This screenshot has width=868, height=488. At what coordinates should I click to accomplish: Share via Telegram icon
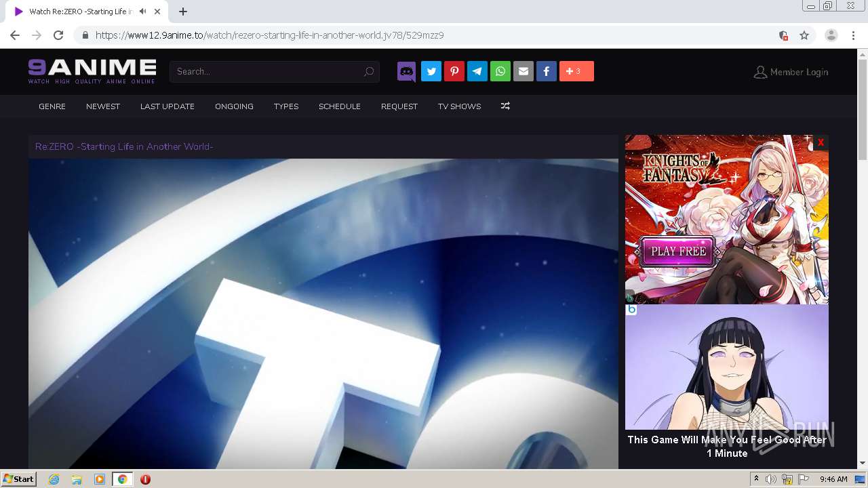(x=477, y=71)
